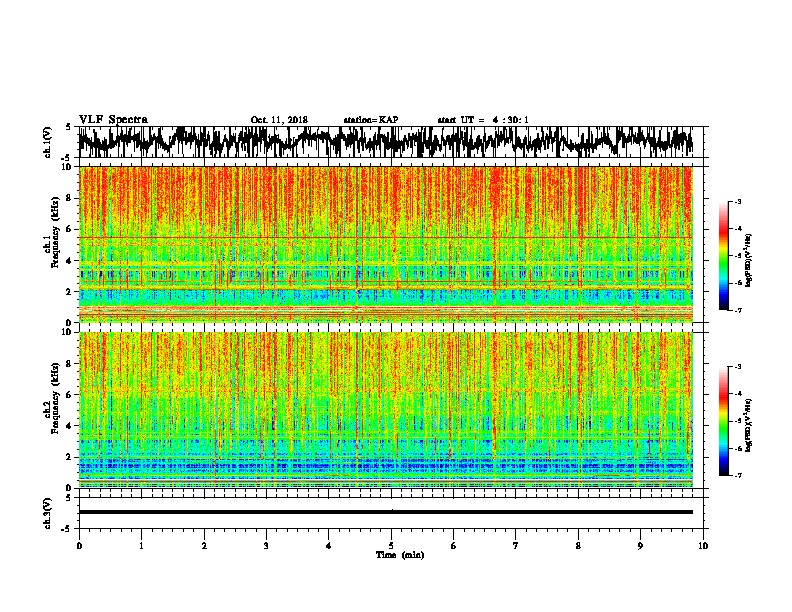
Task: Click the "10" kHz tick on ch.2 frequency axis
Action: [69, 332]
